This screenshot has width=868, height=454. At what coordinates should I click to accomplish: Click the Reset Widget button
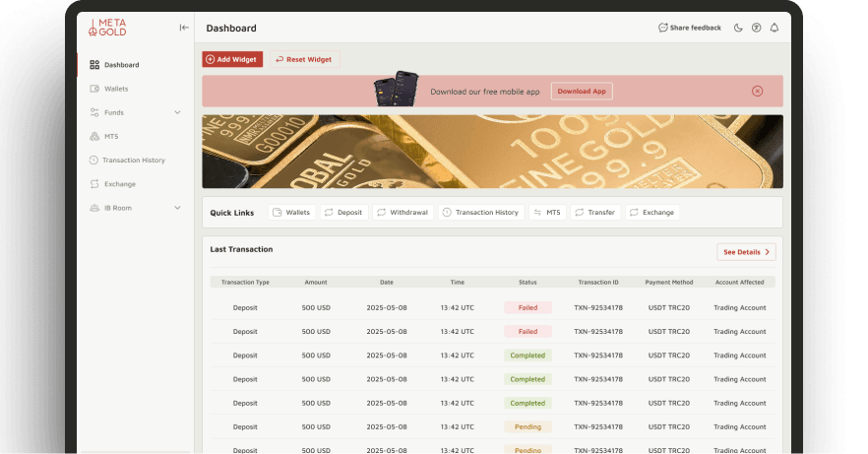(x=304, y=59)
